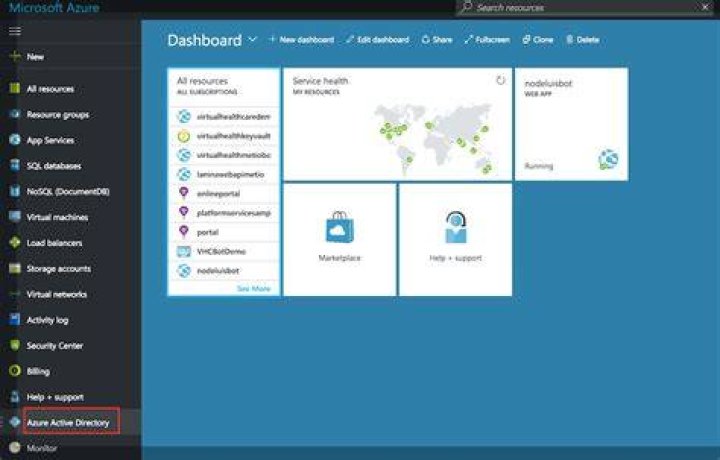
Task: Select the App Services menu label
Action: 51,140
